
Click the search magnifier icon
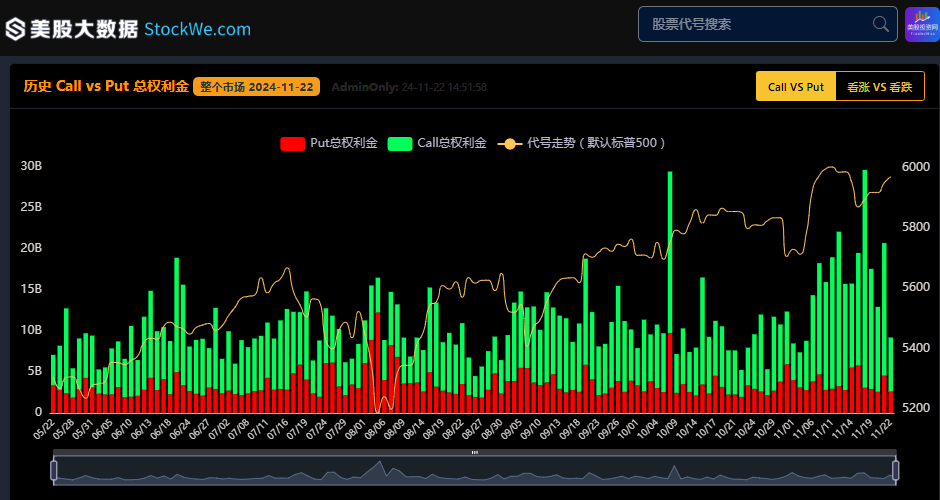[x=881, y=24]
